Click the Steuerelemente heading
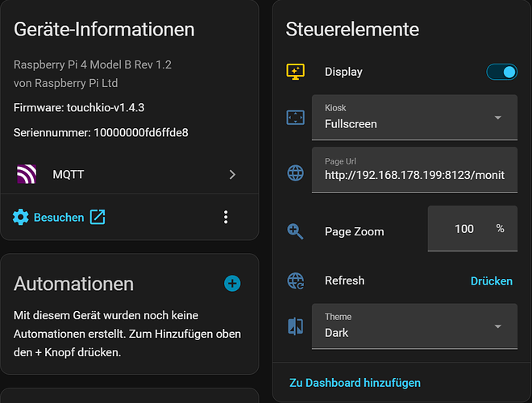The width and height of the screenshot is (532, 403). [x=352, y=30]
